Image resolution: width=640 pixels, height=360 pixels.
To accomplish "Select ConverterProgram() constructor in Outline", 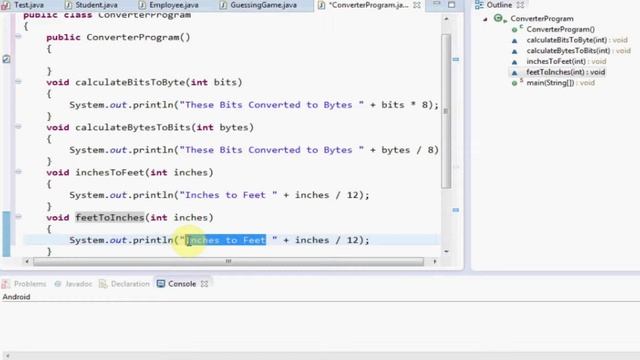I will (560, 29).
